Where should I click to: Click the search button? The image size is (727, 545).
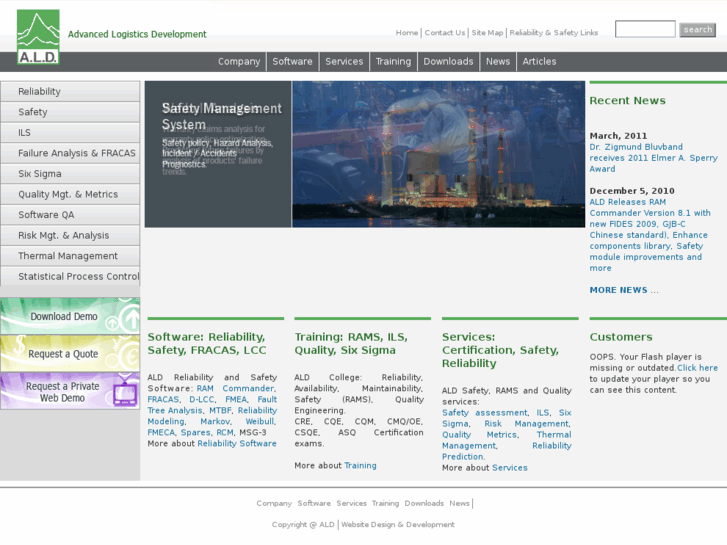tap(697, 30)
